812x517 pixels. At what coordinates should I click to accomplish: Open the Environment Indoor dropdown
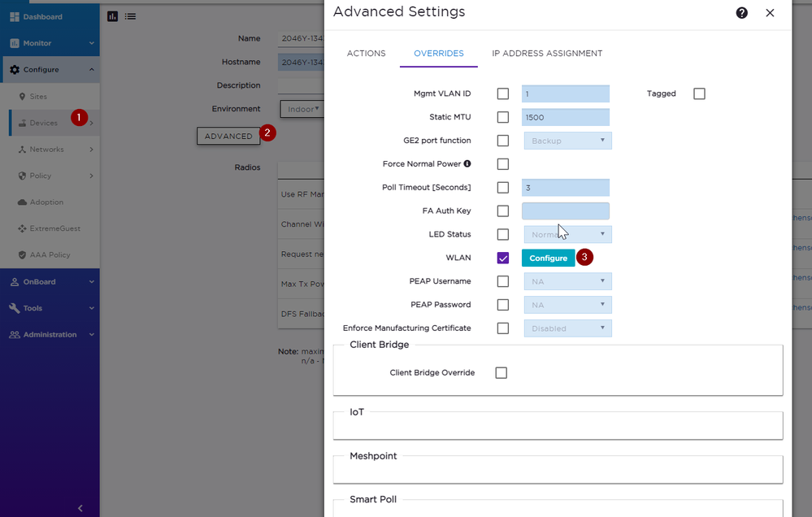pos(302,109)
